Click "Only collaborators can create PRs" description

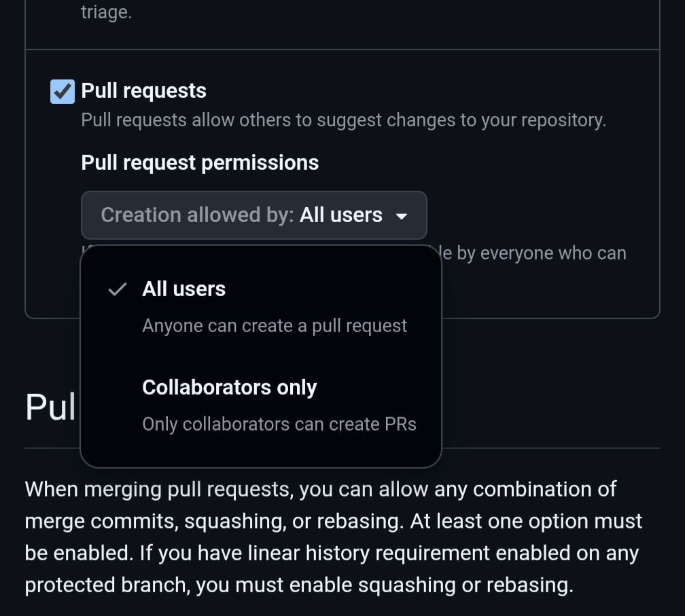click(279, 424)
